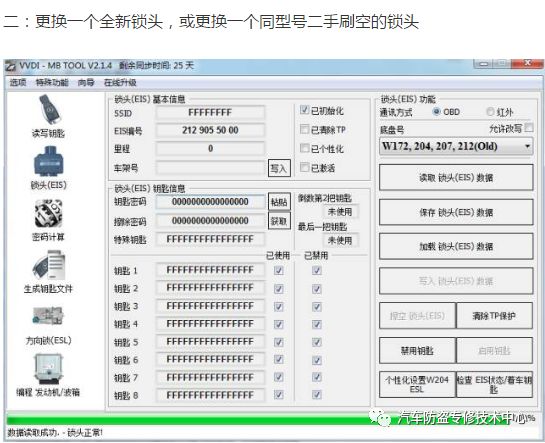Viewport: 545px width, 443px height.
Task: Select the OBD communication radio button
Action: [x=436, y=112]
